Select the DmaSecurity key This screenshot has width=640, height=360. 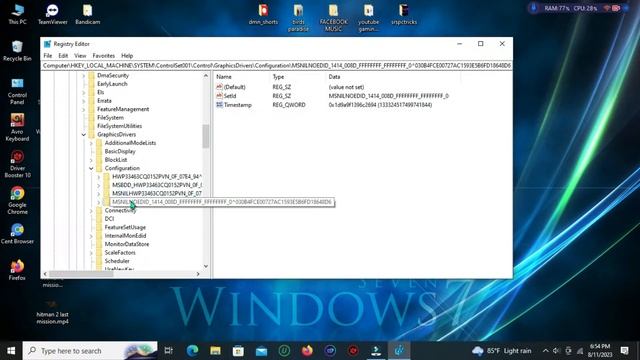(x=113, y=76)
